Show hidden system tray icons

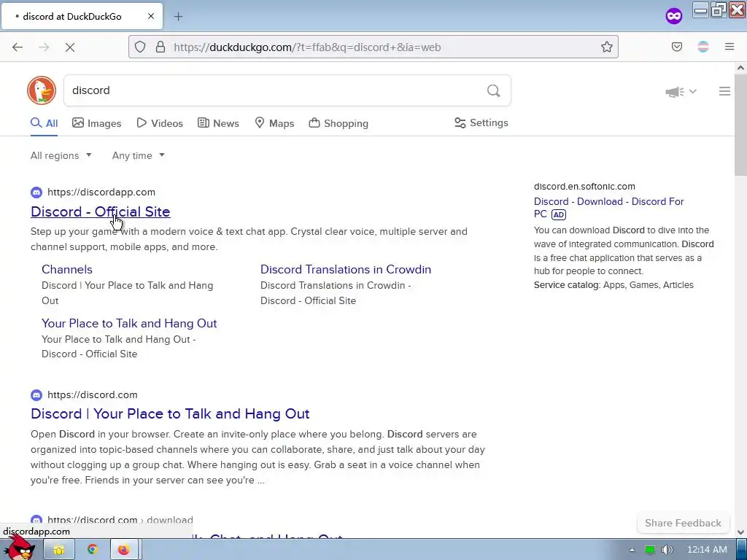coord(632,551)
